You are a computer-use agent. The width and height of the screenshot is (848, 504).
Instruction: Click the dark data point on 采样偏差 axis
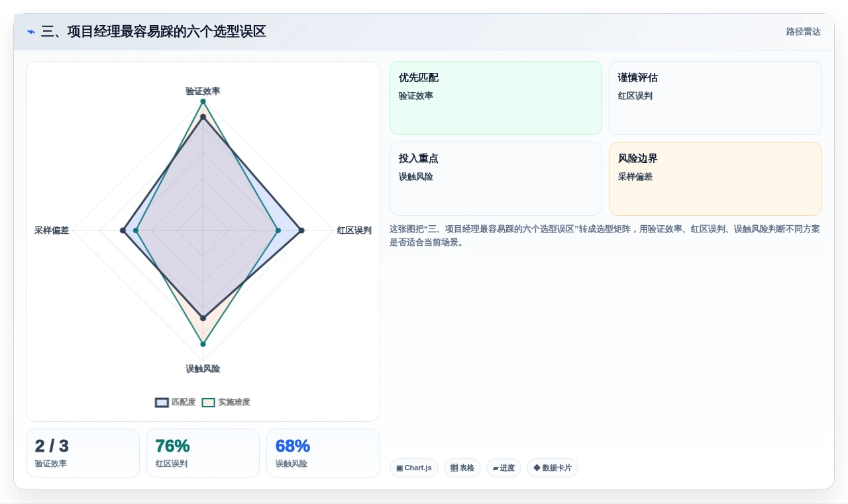tap(123, 230)
